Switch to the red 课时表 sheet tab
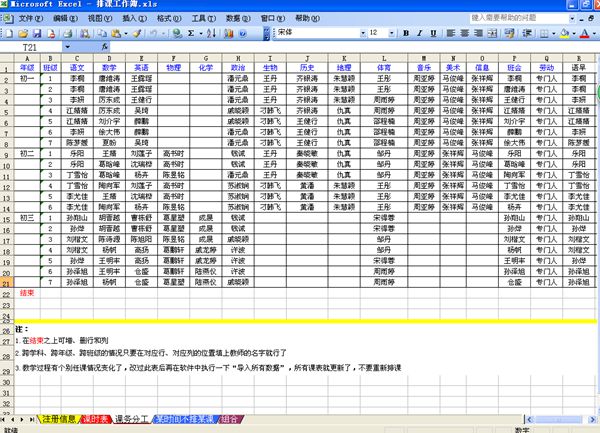The height and width of the screenshot is (433, 600). tap(96, 419)
